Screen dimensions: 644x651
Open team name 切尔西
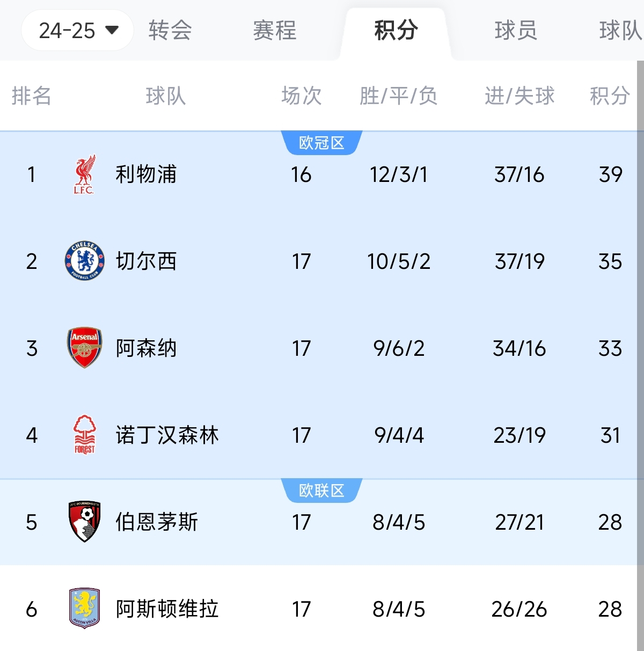click(x=146, y=261)
